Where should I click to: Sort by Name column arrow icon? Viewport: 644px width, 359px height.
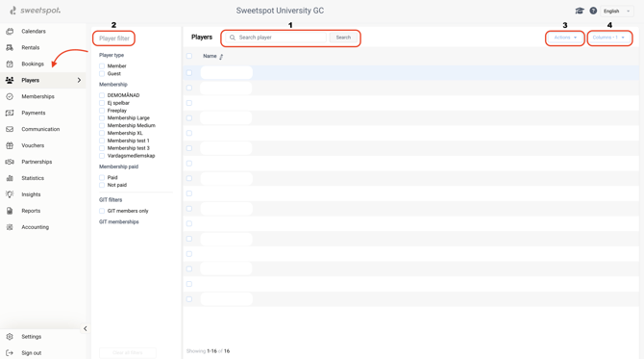click(x=221, y=57)
